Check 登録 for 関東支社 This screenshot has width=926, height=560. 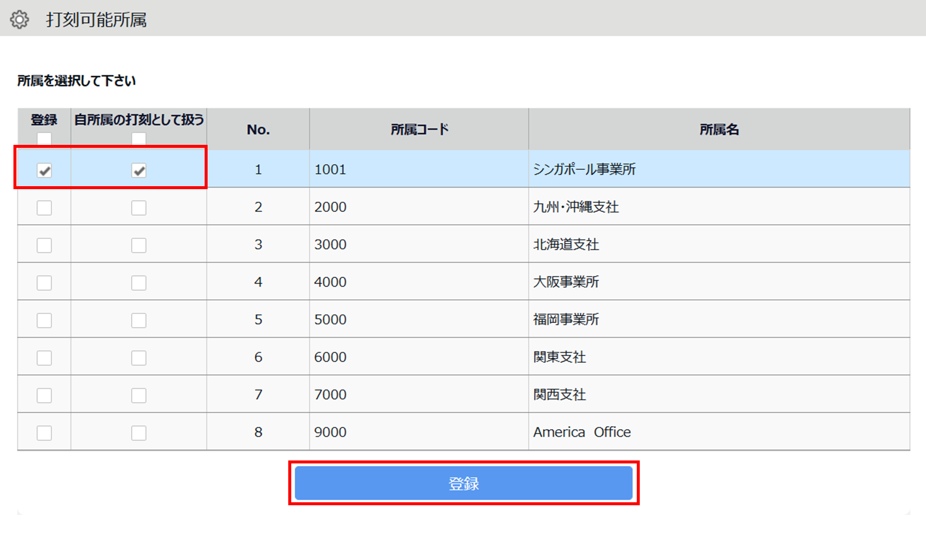[x=44, y=358]
